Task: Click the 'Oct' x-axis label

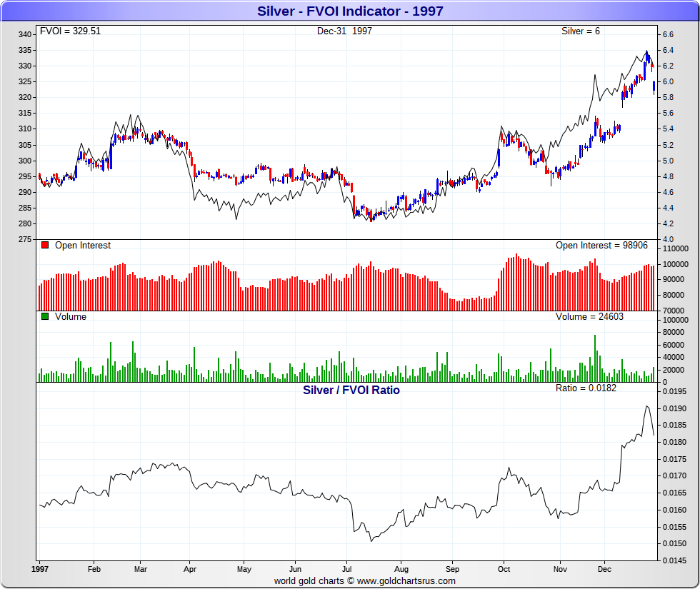Action: pos(504,569)
